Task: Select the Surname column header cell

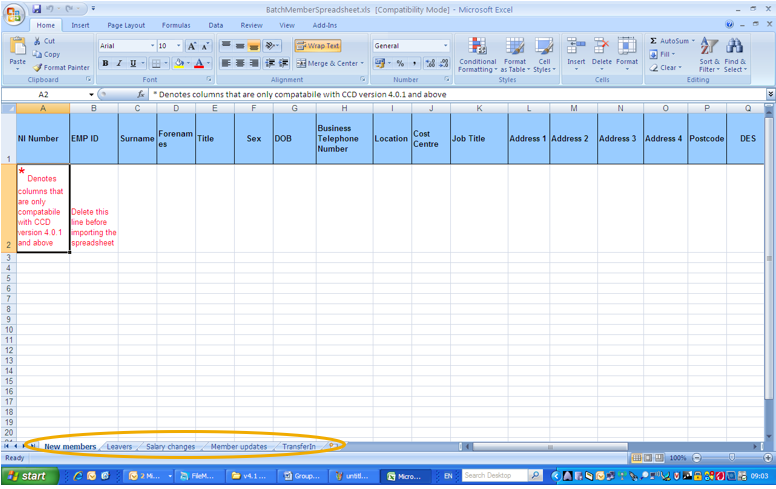Action: (137, 139)
